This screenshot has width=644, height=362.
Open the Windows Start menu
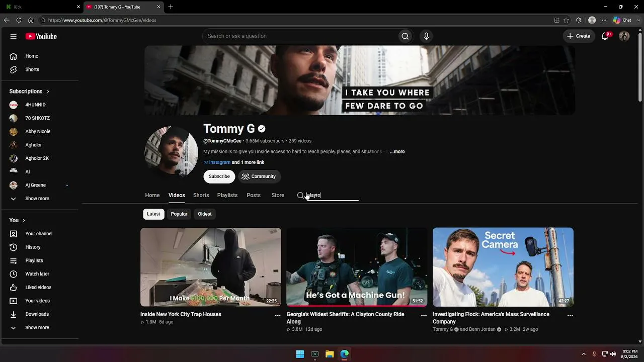coord(300,354)
